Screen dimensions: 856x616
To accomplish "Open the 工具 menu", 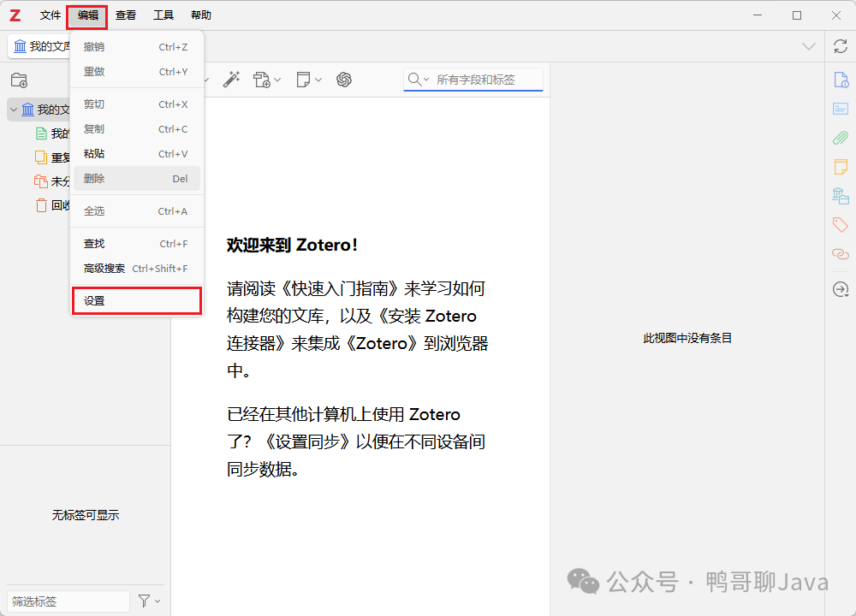I will [x=163, y=15].
